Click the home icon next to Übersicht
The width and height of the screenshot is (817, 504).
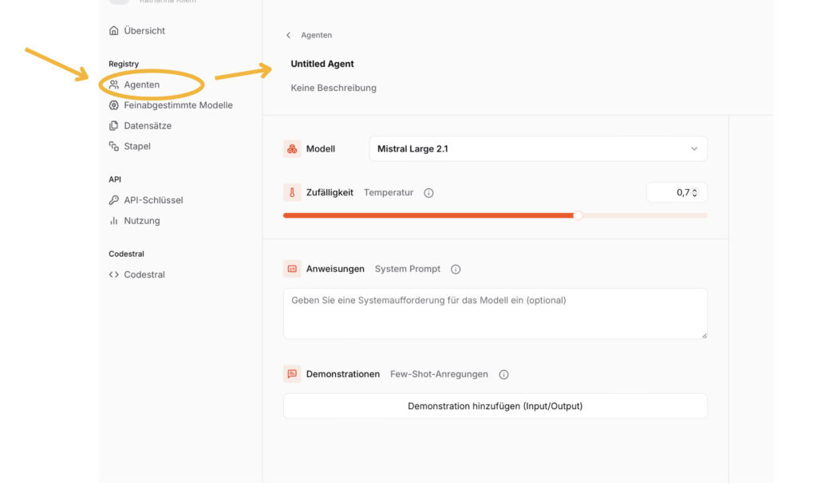coord(114,31)
